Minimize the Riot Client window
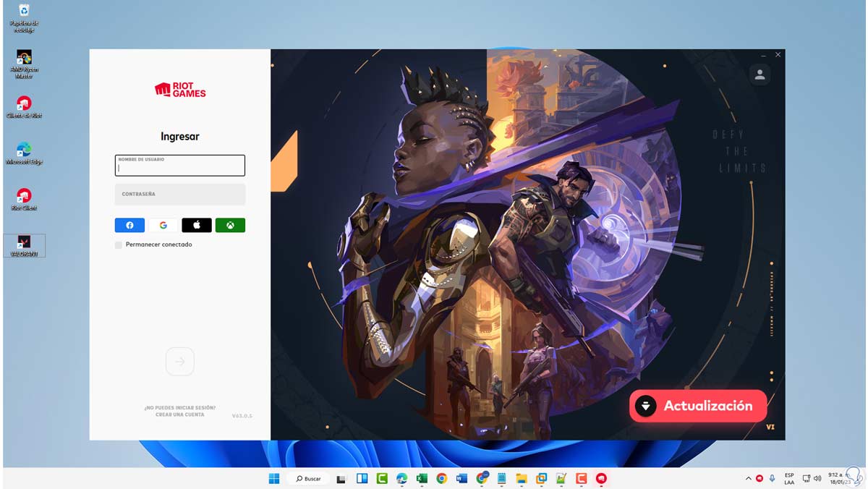This screenshot has width=868, height=489. [x=764, y=55]
